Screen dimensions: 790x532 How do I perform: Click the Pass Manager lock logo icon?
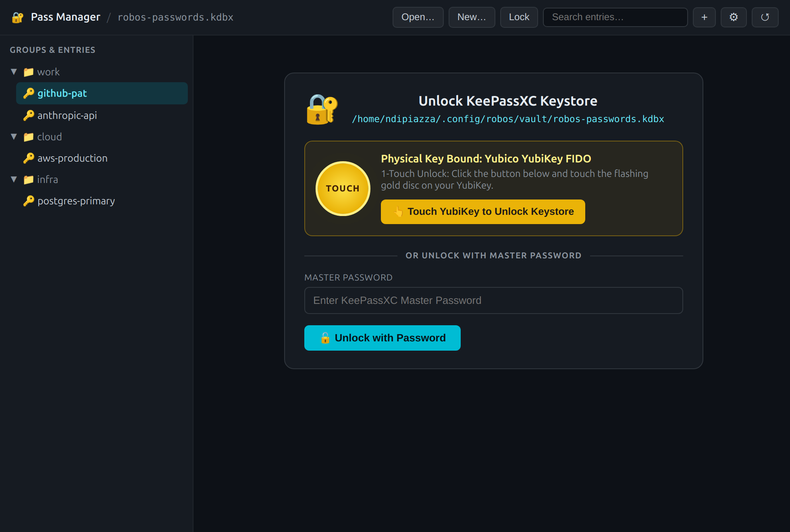[x=18, y=17]
